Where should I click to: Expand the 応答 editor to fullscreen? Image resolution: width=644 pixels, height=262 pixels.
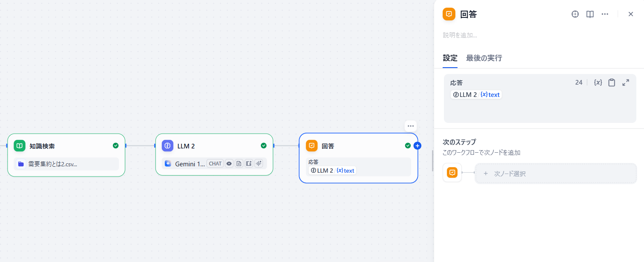(626, 83)
